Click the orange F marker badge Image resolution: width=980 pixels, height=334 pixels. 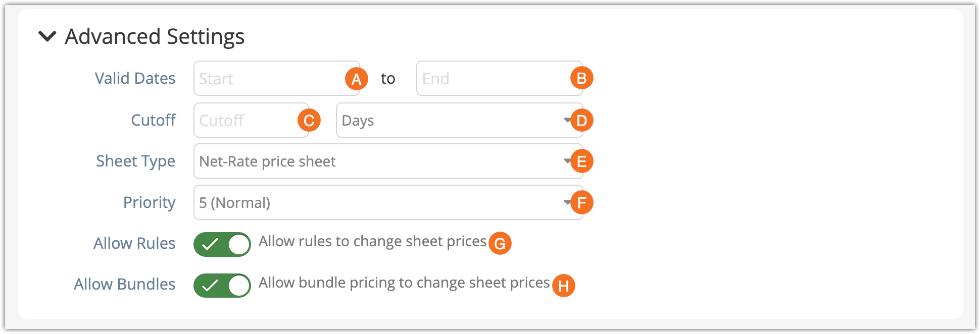(x=581, y=203)
